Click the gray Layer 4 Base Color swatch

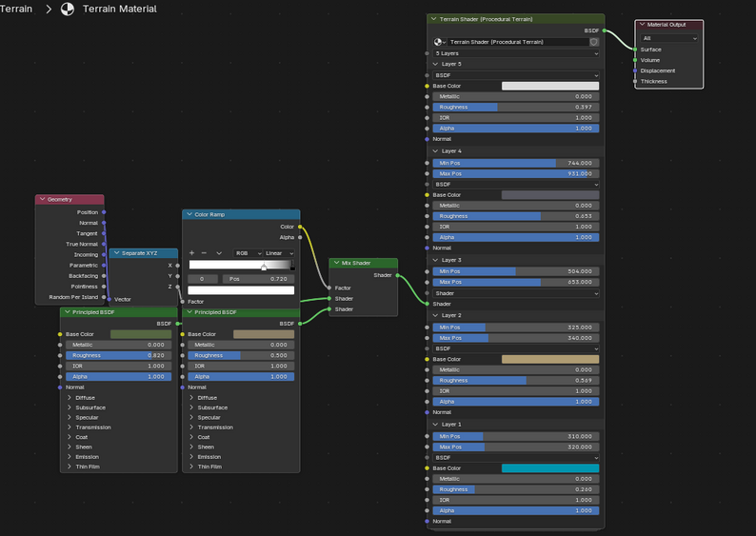point(550,195)
